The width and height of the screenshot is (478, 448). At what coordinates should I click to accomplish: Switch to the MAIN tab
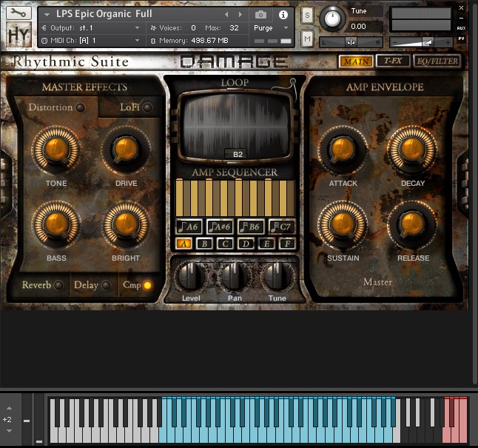(356, 61)
